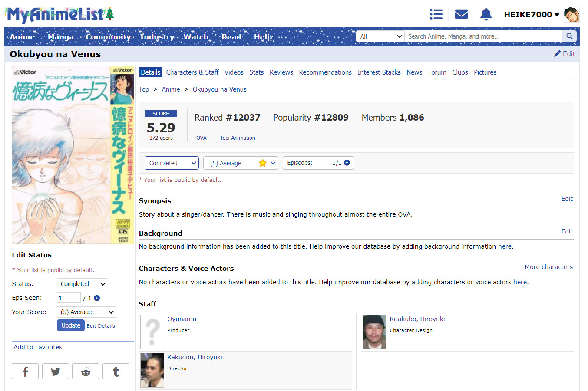Viewport: 588px width, 391px height.
Task: Focus the search anime and manga field
Action: (x=483, y=36)
